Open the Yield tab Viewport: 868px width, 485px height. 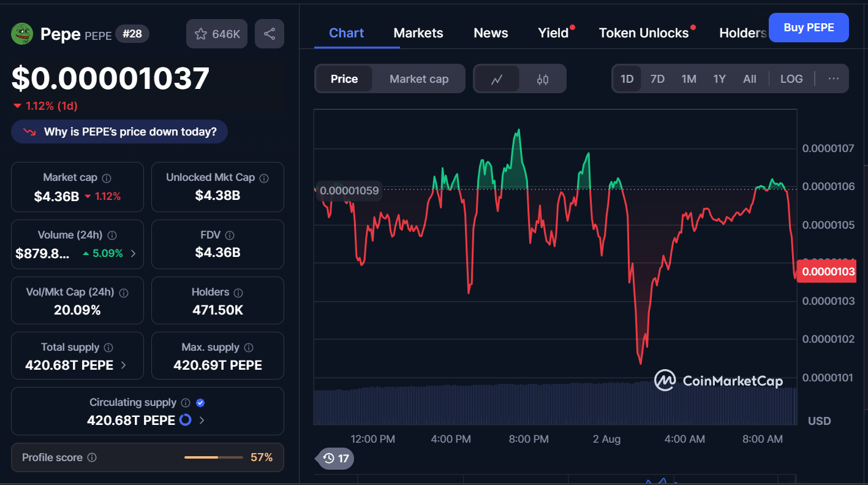(554, 33)
